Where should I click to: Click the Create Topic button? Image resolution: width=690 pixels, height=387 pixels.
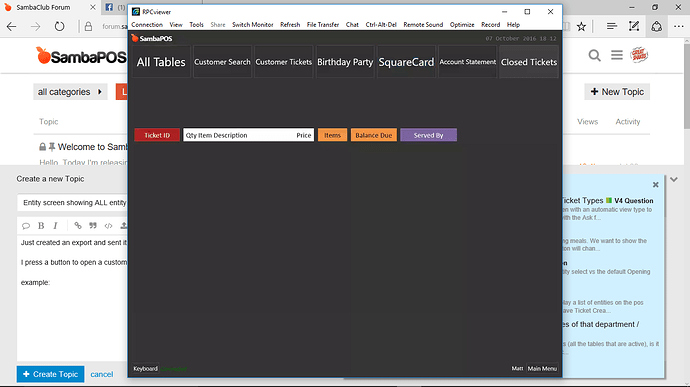pyautogui.click(x=51, y=374)
